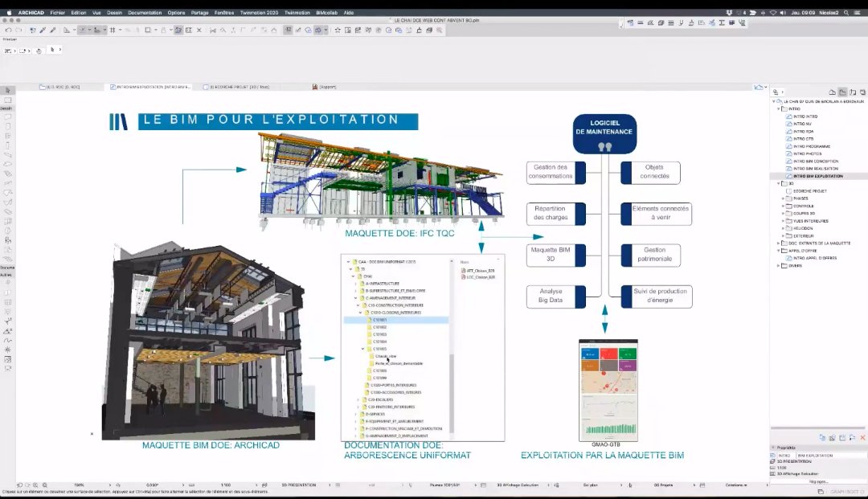The height and width of the screenshot is (499, 868).
Task: Open the grid snap dropdown arrow
Action: (120, 31)
